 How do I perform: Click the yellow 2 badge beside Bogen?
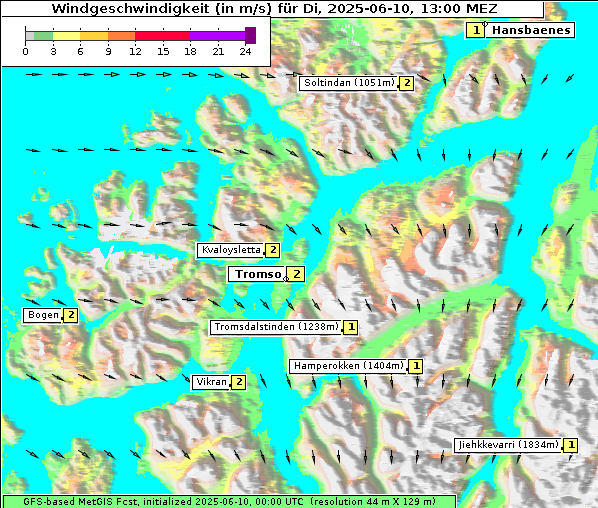(71, 315)
